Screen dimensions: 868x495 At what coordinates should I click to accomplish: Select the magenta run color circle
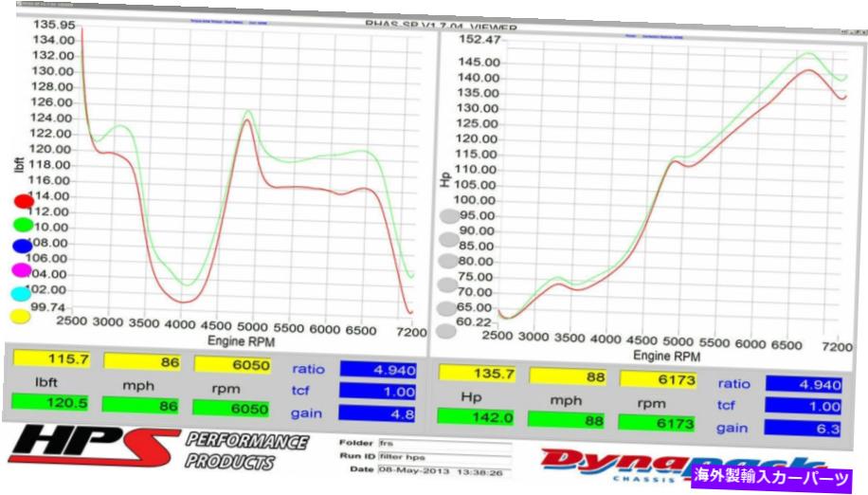click(x=23, y=270)
